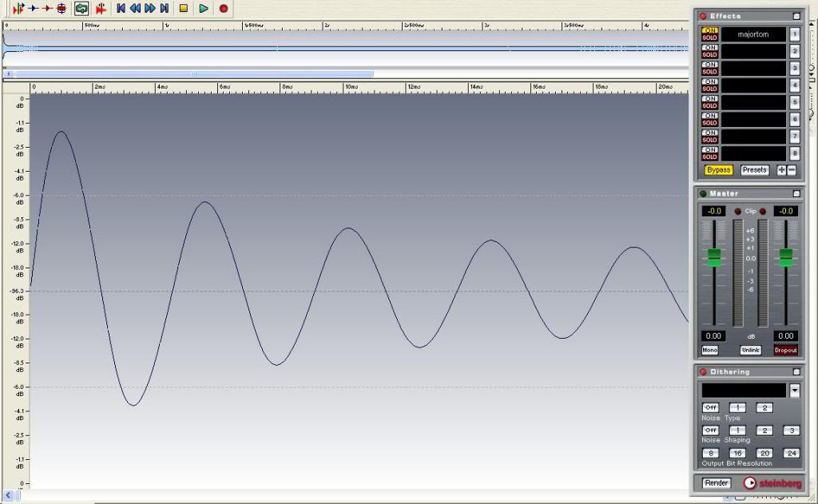The width and height of the screenshot is (818, 504).
Task: Click the left master fader green handle
Action: tap(714, 257)
